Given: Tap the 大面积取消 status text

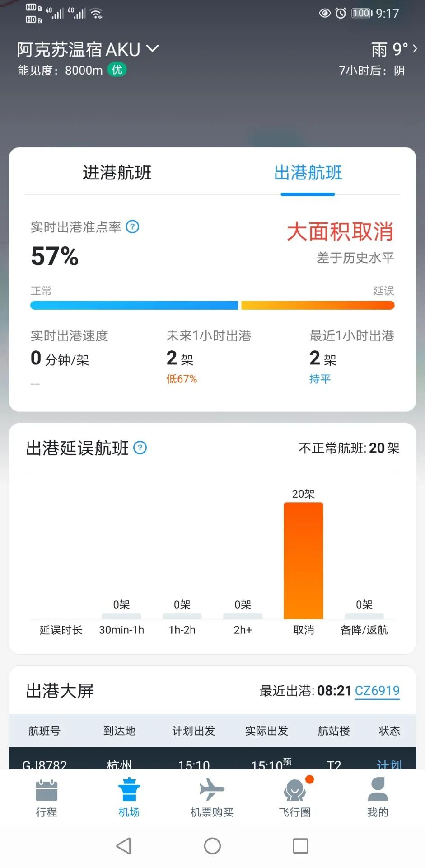Looking at the screenshot, I should click(x=340, y=231).
